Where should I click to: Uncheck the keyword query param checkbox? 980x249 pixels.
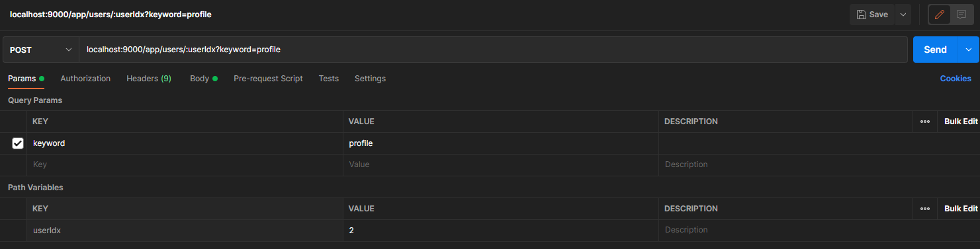18,143
